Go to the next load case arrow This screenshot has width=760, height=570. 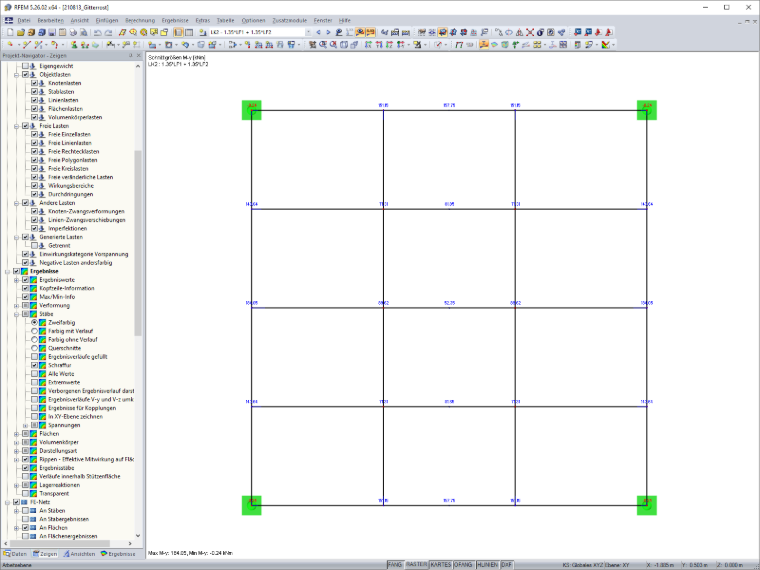(328, 32)
